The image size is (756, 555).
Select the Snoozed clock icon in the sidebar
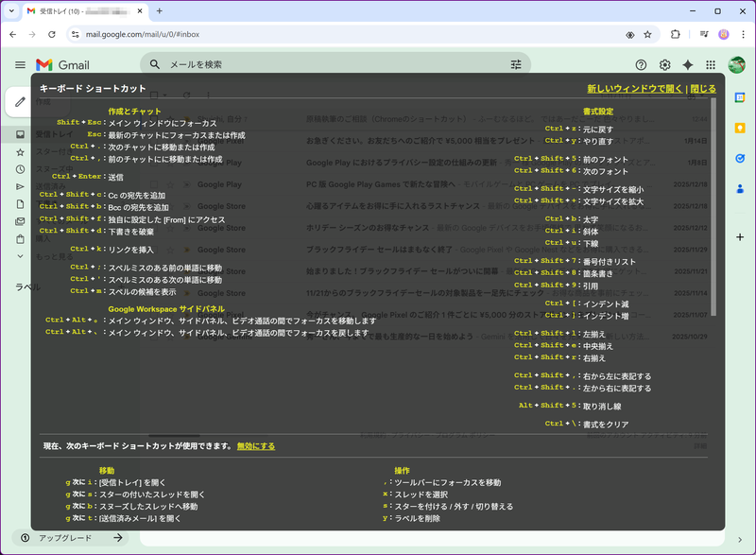pyautogui.click(x=19, y=169)
